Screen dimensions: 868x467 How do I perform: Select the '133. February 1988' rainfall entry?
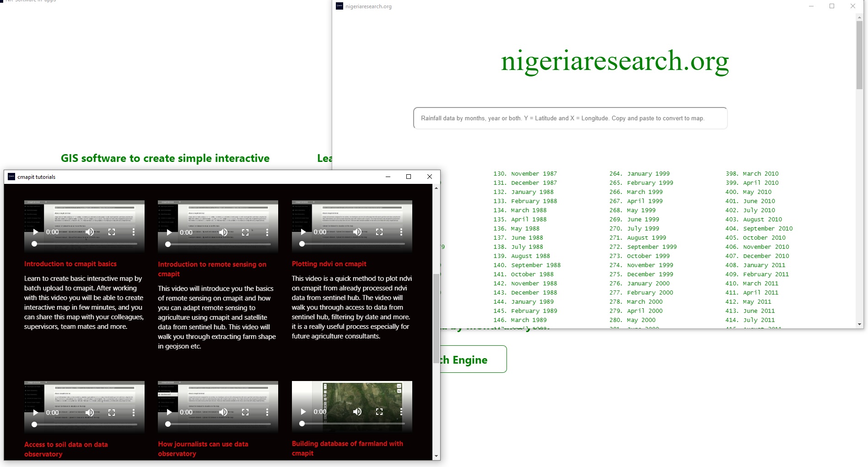click(525, 201)
